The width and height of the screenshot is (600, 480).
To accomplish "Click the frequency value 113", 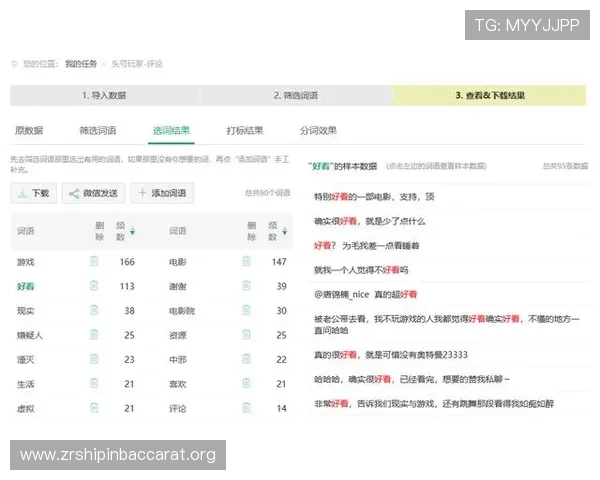I will click(127, 286).
